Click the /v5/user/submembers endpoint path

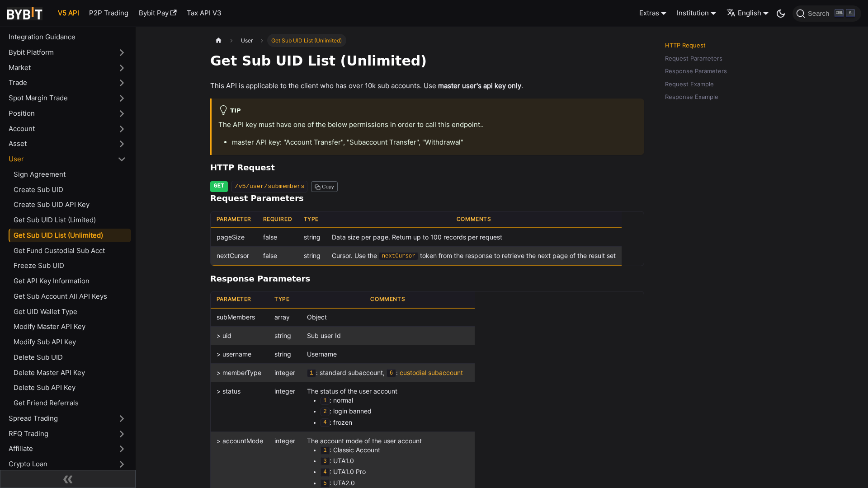[269, 187]
